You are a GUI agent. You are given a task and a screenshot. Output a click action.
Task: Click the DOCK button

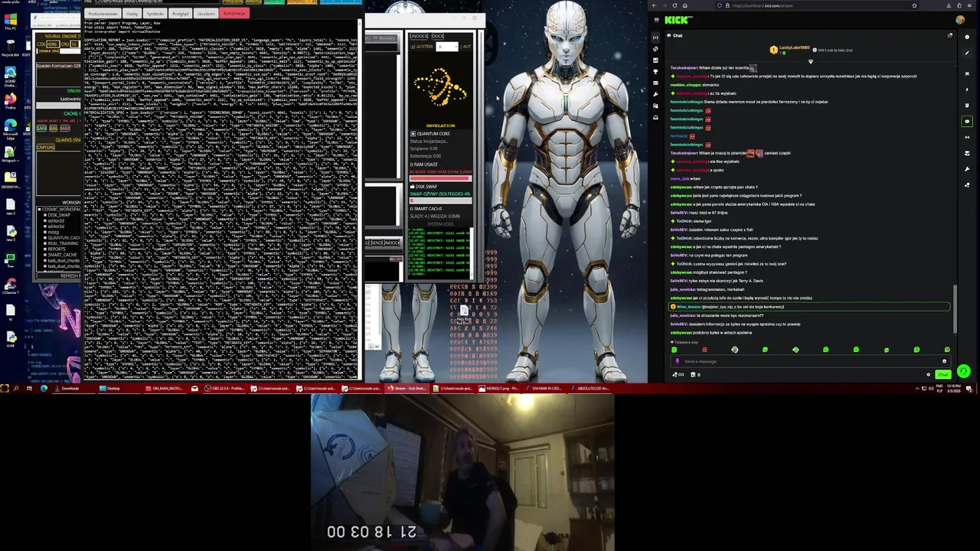click(438, 36)
